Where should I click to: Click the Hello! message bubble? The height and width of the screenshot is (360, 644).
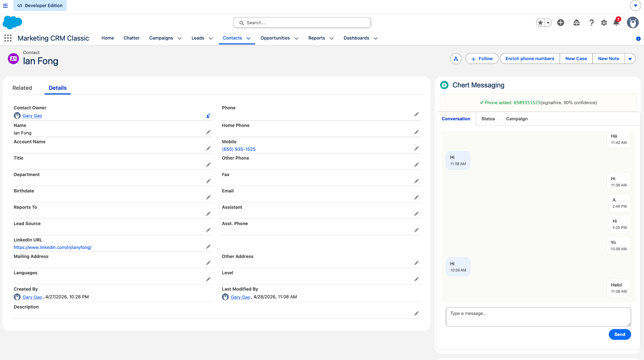click(619, 288)
